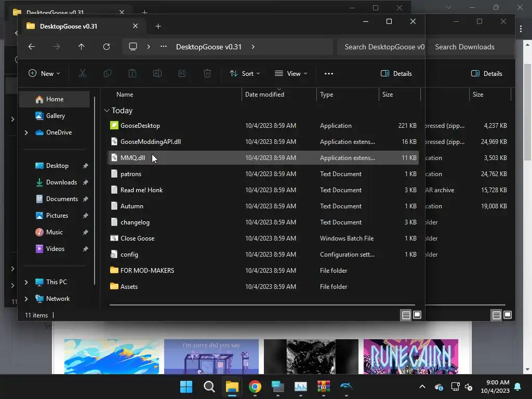
Task: Select the patrons text document
Action: coord(263,174)
